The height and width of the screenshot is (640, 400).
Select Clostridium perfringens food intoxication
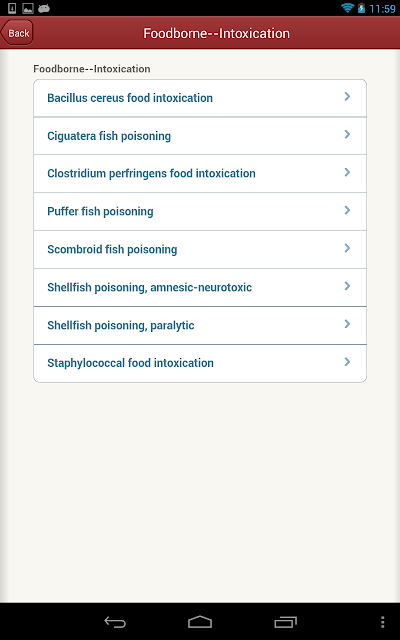pos(200,173)
